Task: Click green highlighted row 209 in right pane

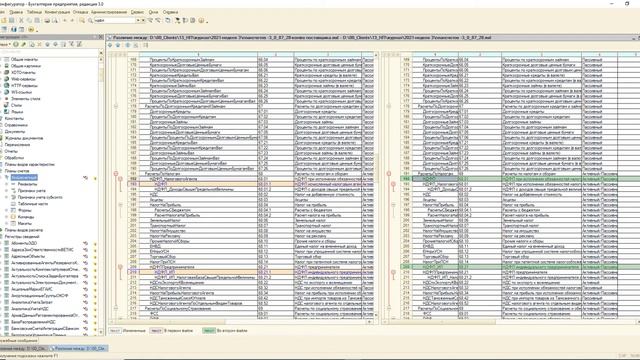Action: point(520,267)
